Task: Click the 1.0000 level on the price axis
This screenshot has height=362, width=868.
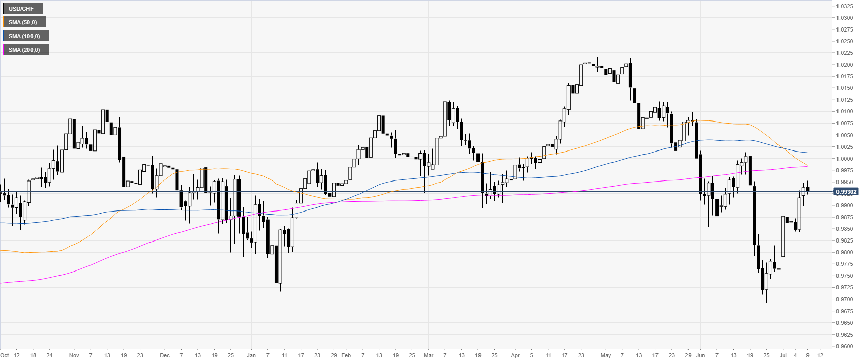Action: click(x=845, y=159)
